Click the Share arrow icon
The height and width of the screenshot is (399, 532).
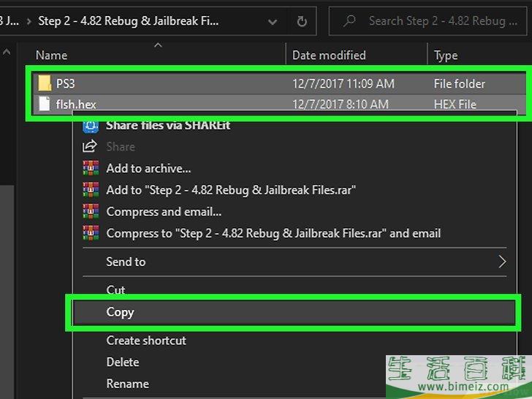(x=90, y=146)
